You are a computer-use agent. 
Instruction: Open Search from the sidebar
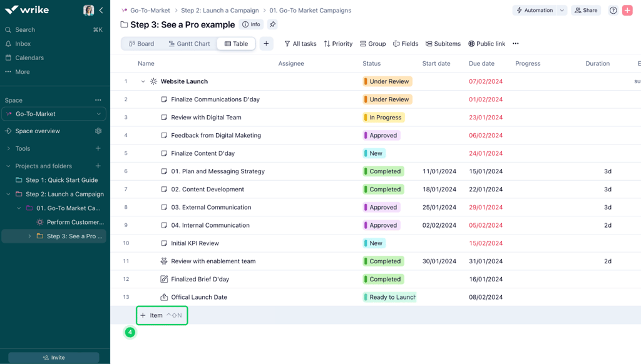click(x=24, y=29)
